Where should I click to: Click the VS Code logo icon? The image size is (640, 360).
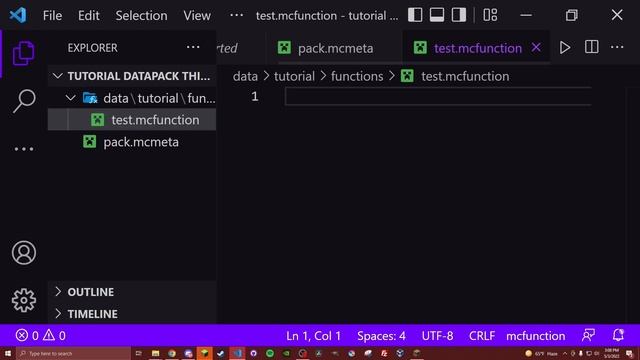click(x=18, y=16)
